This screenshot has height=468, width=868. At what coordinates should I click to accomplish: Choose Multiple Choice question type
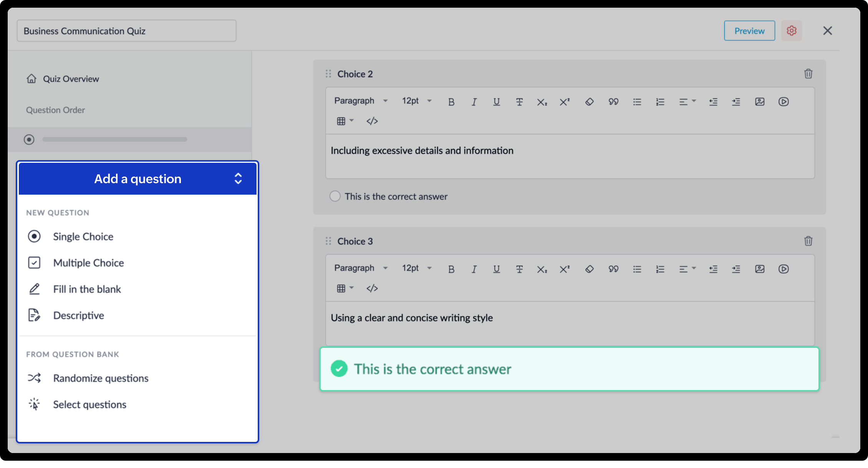(88, 263)
